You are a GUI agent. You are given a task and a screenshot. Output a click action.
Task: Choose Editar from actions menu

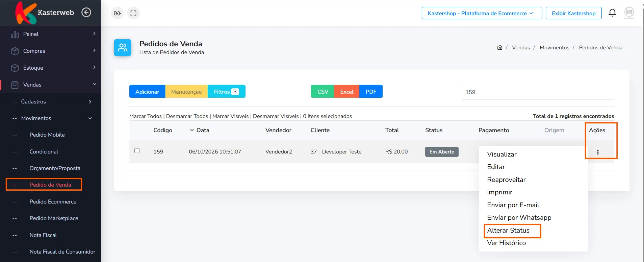pos(496,167)
